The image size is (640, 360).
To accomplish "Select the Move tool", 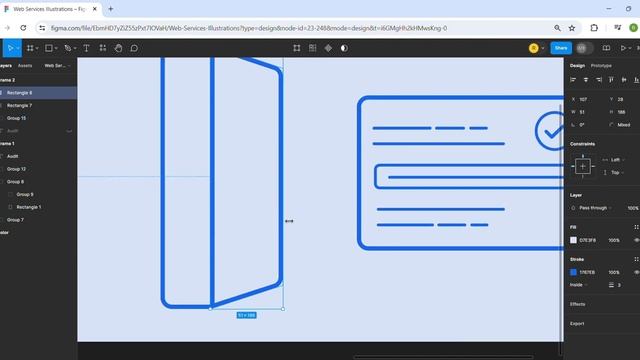I will tap(11, 48).
